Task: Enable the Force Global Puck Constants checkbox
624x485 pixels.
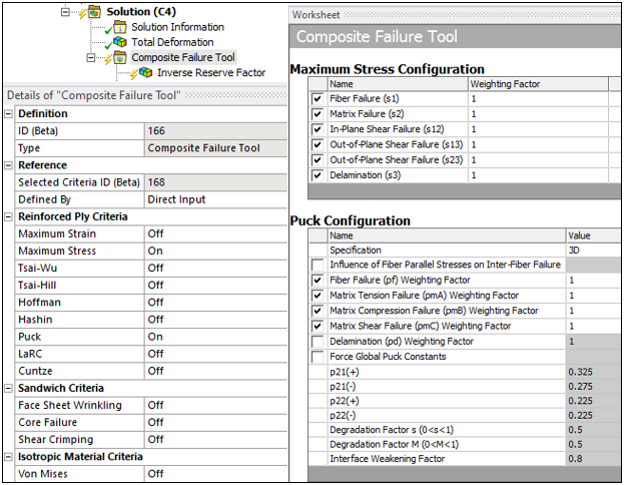Action: point(318,357)
